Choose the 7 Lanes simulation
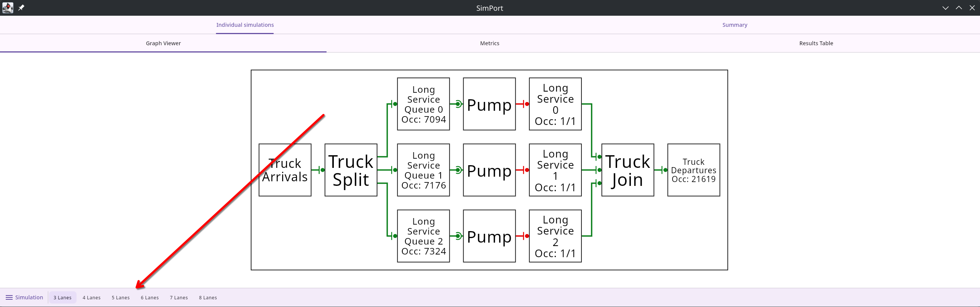This screenshot has height=307, width=980. [x=179, y=297]
